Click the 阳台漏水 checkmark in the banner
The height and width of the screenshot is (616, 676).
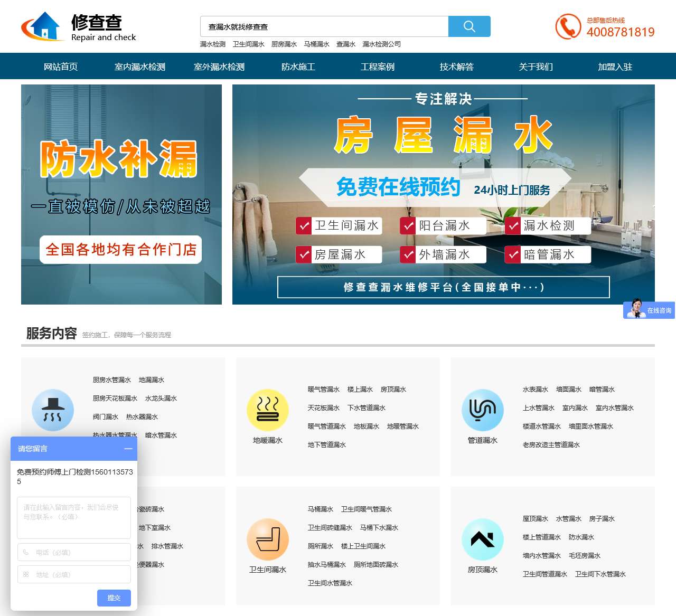tap(408, 226)
